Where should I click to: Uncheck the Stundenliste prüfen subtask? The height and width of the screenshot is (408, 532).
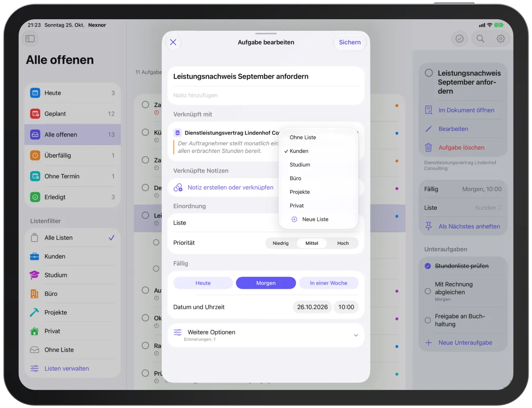point(428,266)
